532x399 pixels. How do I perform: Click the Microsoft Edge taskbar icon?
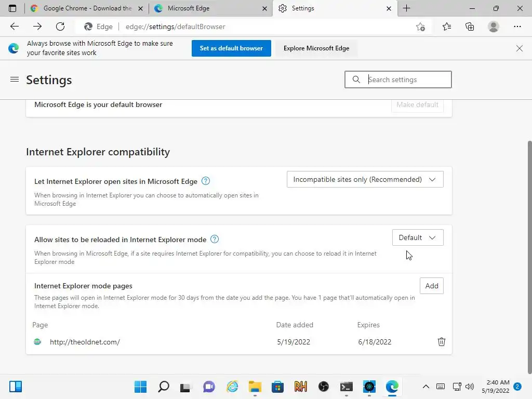(x=392, y=387)
